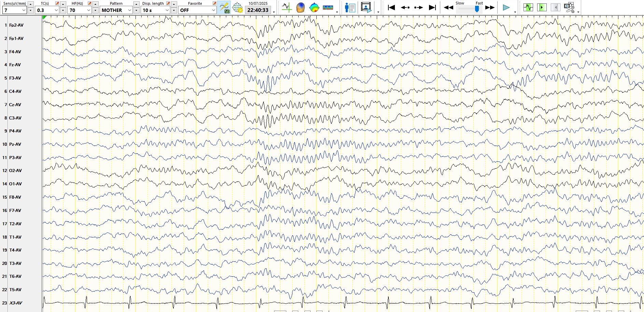Image resolution: width=644 pixels, height=312 pixels.
Task: Open the electrode montage settings icon
Action: tap(238, 8)
